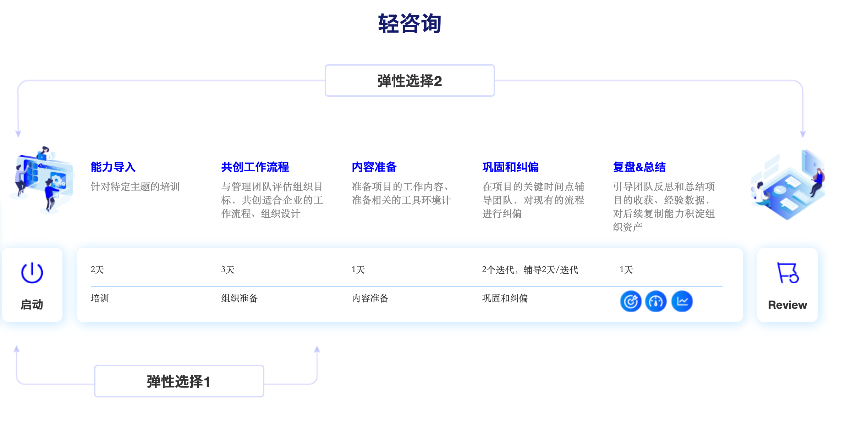Click the power icon above 启动

32,273
